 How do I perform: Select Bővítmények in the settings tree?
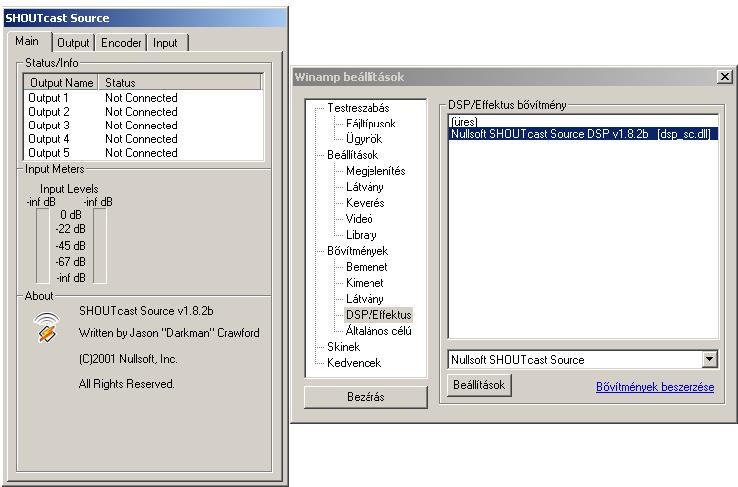358,251
